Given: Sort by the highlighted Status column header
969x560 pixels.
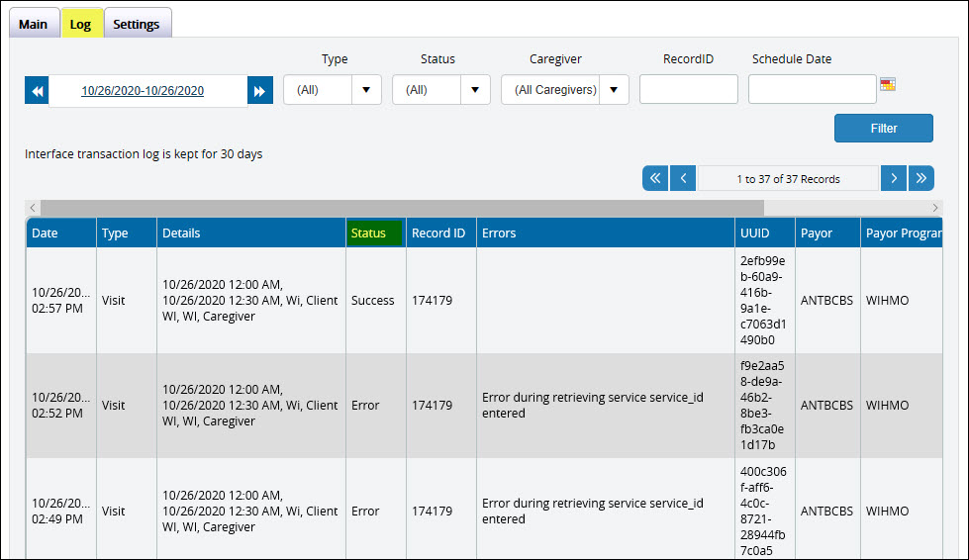Looking at the screenshot, I should tap(374, 233).
